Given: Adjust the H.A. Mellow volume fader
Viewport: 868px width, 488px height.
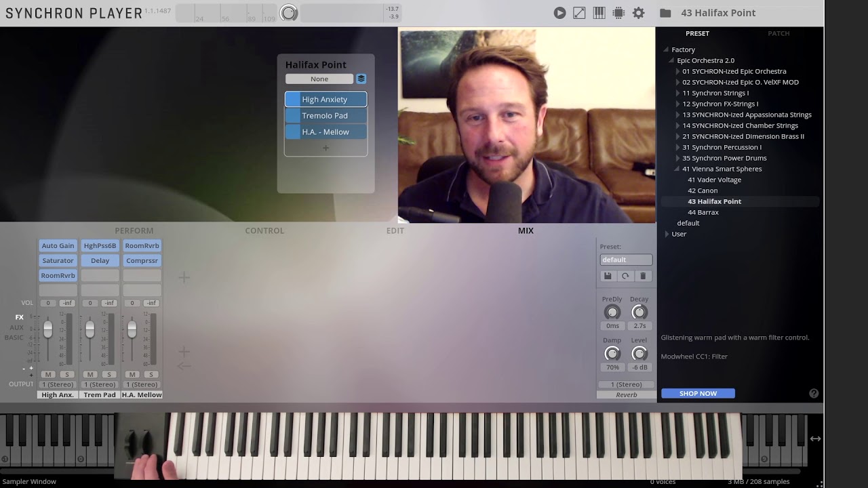Looking at the screenshot, I should coord(132,329).
